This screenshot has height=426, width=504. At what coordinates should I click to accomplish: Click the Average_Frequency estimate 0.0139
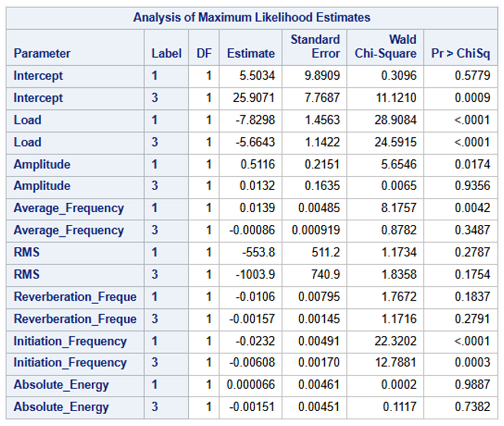pyautogui.click(x=257, y=208)
